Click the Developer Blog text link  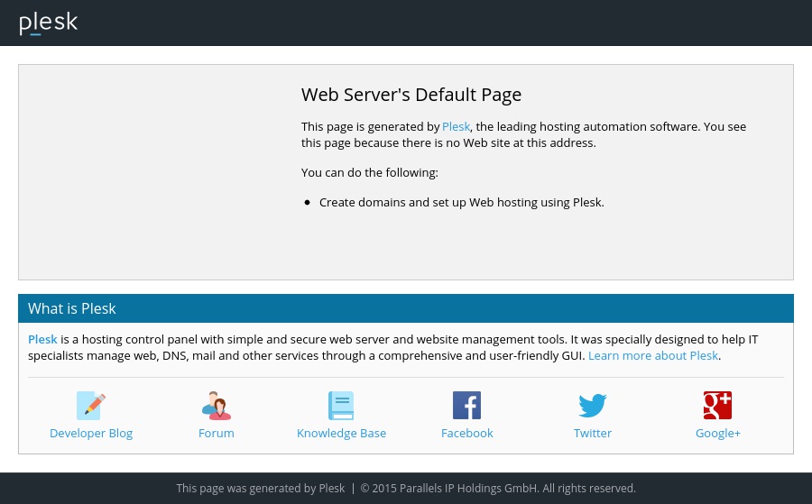(91, 434)
